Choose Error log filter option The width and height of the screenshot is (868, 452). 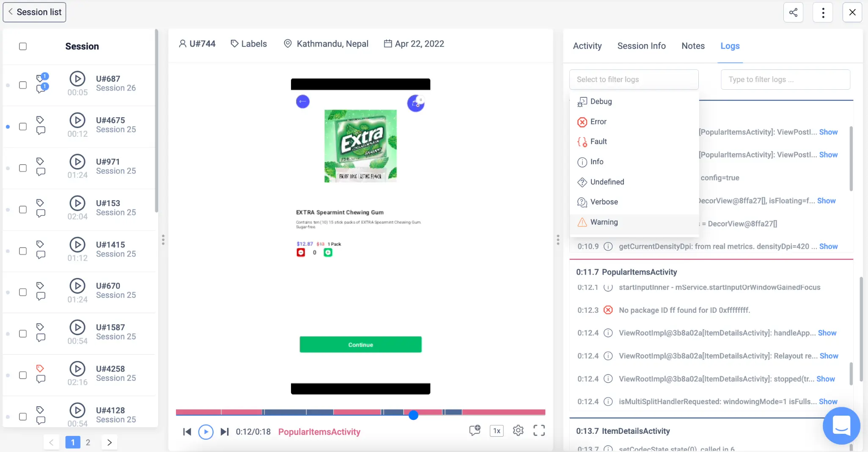point(634,122)
